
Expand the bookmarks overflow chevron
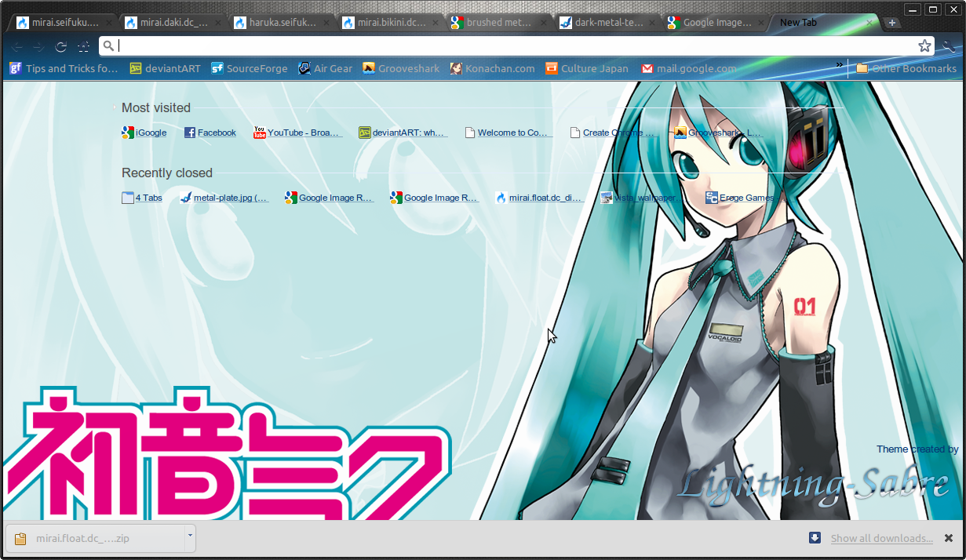point(839,65)
